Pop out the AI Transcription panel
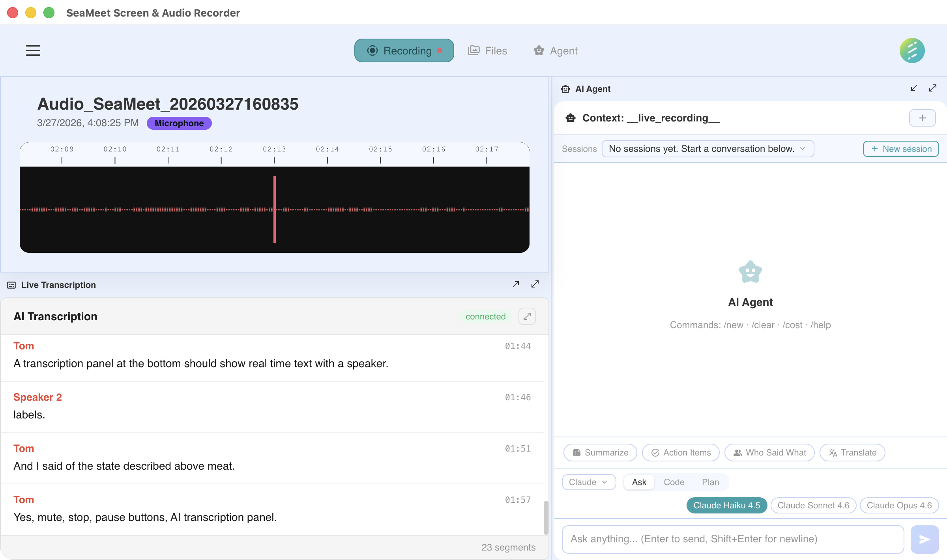947x560 pixels. click(527, 316)
